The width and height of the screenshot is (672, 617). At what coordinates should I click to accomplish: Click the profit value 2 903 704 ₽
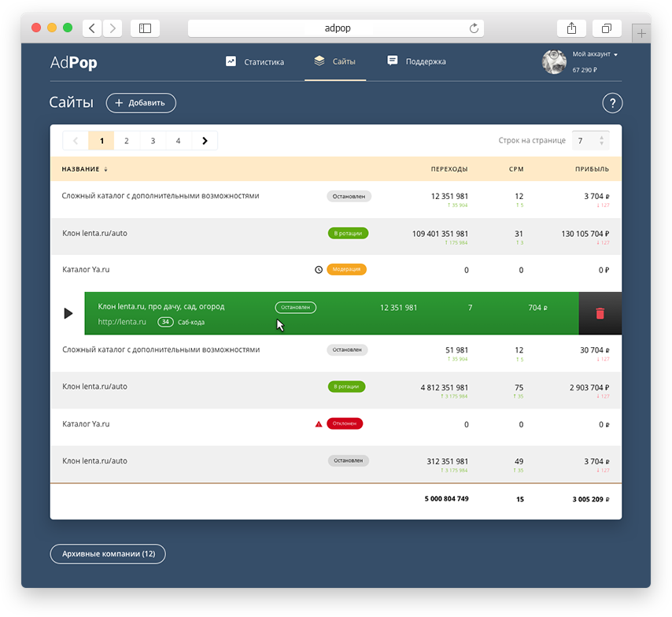pyautogui.click(x=589, y=388)
